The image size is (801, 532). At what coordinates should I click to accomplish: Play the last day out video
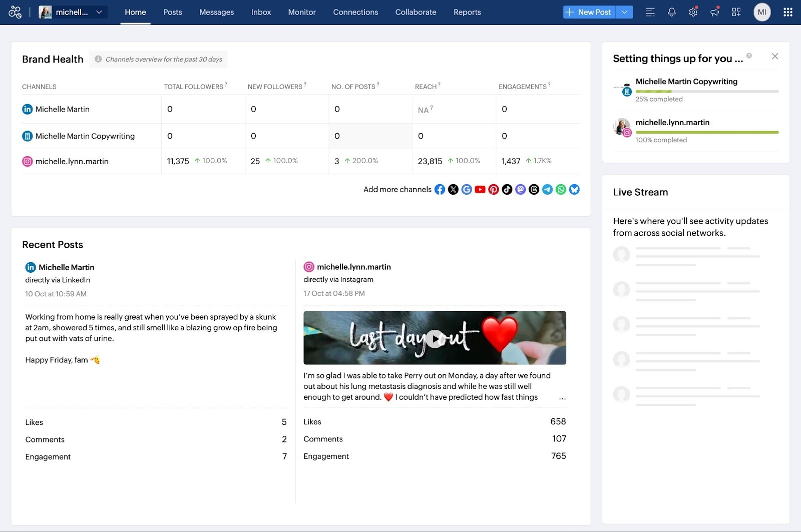tap(435, 338)
